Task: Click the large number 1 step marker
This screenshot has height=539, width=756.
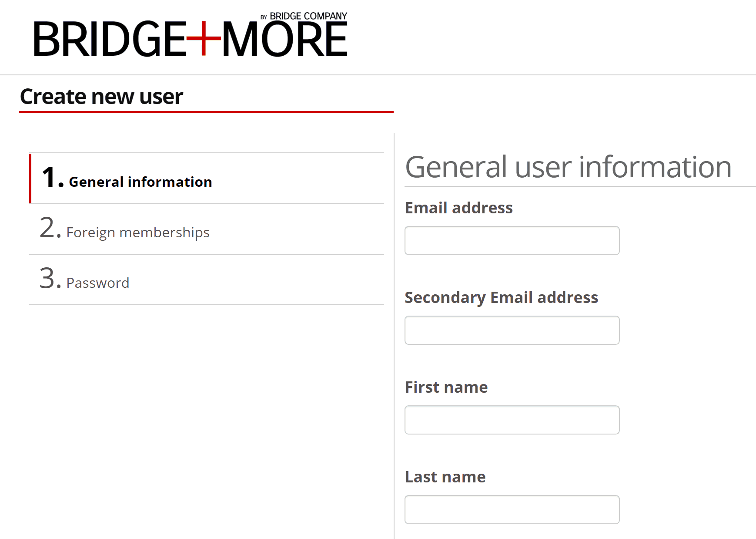Action: point(49,178)
